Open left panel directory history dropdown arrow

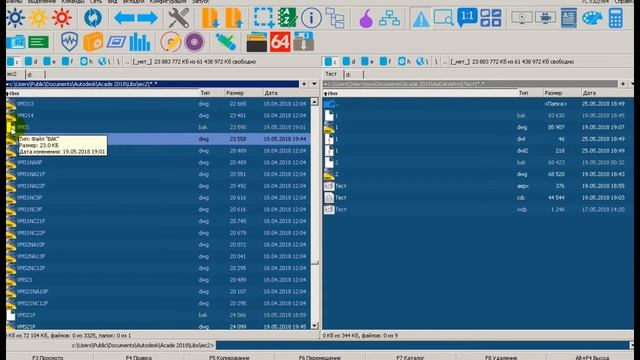(x=314, y=84)
